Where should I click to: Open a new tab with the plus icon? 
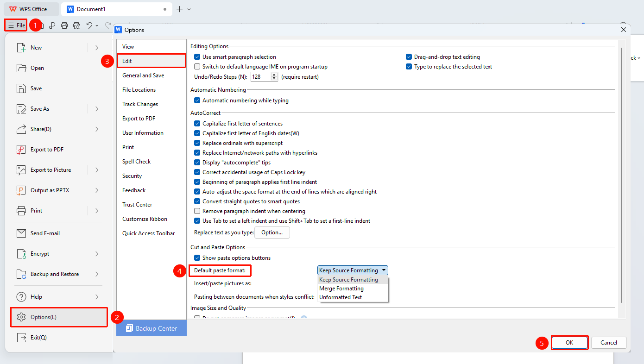(180, 9)
